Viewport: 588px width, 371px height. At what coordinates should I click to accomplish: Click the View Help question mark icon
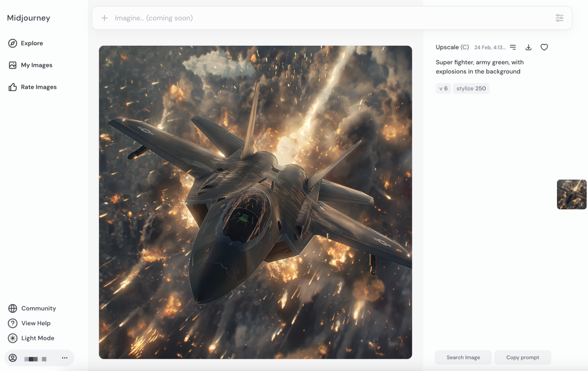(x=13, y=324)
